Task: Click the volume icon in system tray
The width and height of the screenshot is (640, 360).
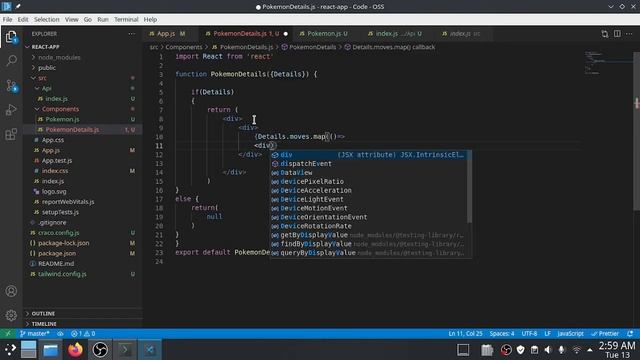Action: tap(548, 350)
